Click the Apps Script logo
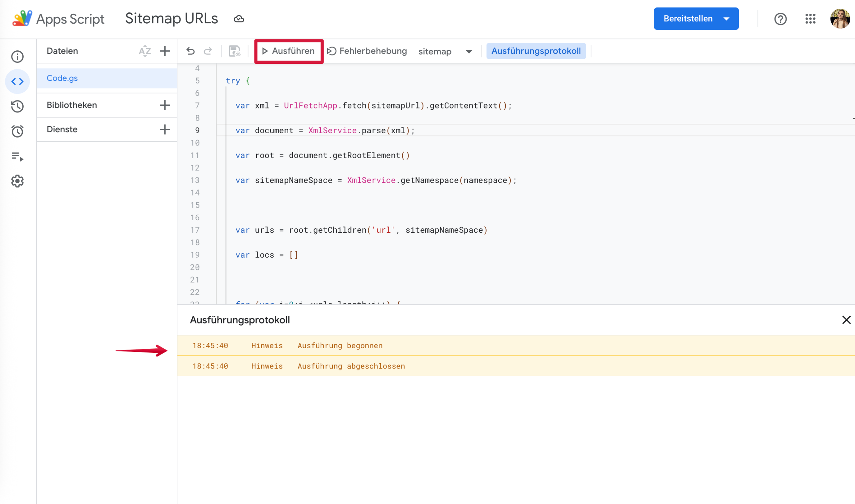Viewport: 855px width, 504px height. tap(58, 19)
